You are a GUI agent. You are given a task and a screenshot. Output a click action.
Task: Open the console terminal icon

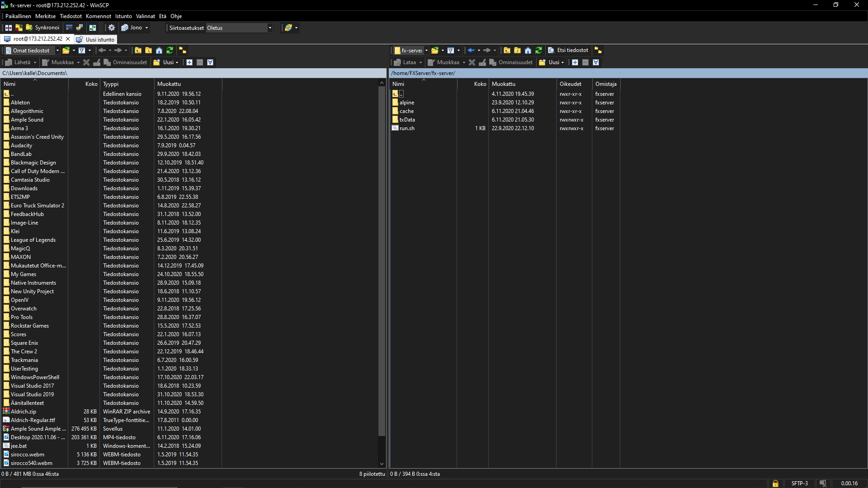click(x=69, y=28)
